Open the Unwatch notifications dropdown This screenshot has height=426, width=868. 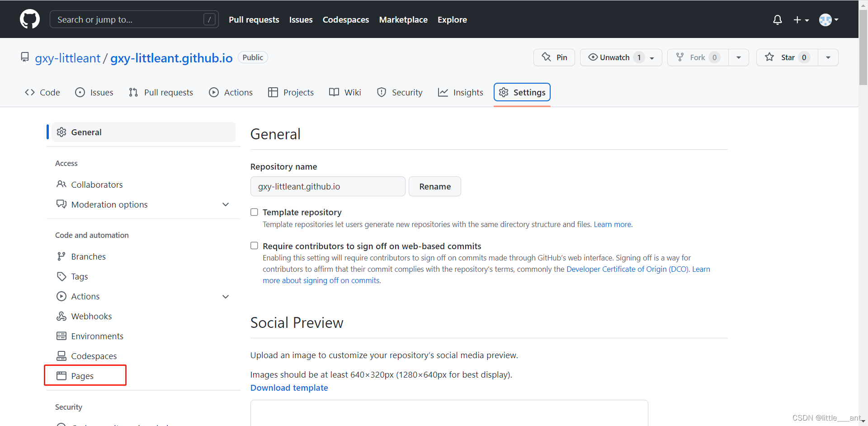click(x=621, y=57)
